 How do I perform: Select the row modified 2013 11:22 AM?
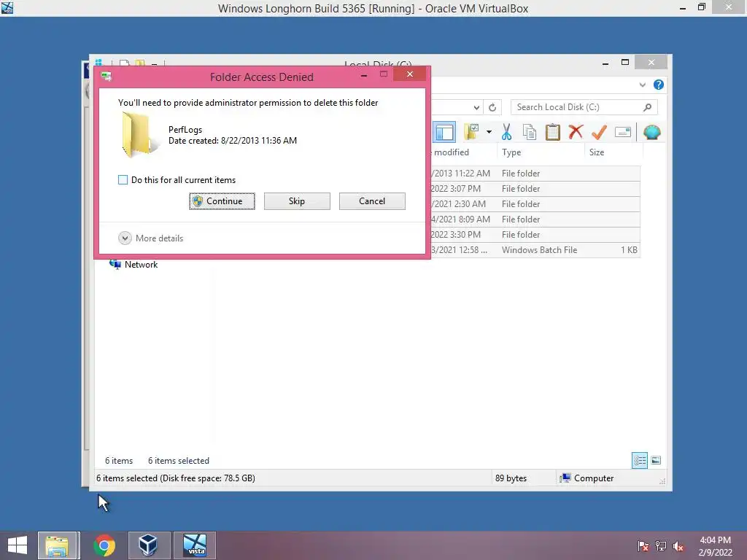pos(535,174)
